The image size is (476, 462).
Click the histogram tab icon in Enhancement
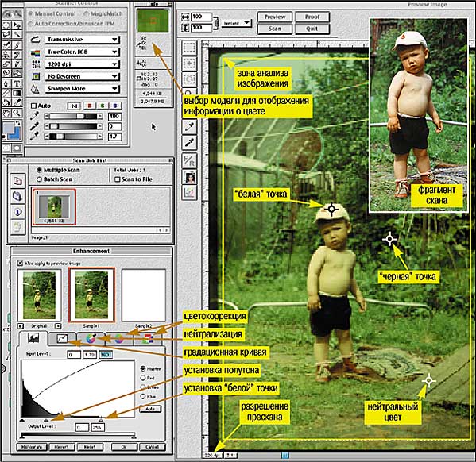tap(33, 338)
